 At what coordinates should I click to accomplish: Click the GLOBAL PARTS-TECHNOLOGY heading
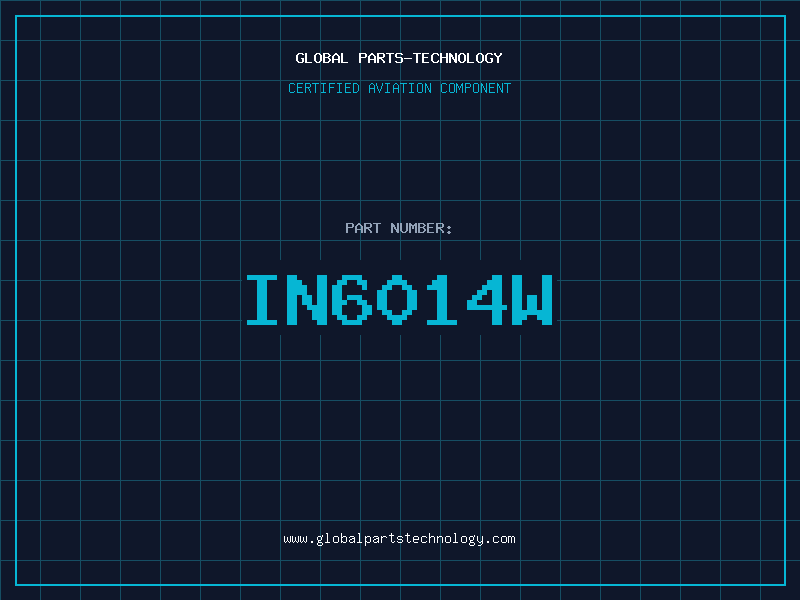point(399,58)
